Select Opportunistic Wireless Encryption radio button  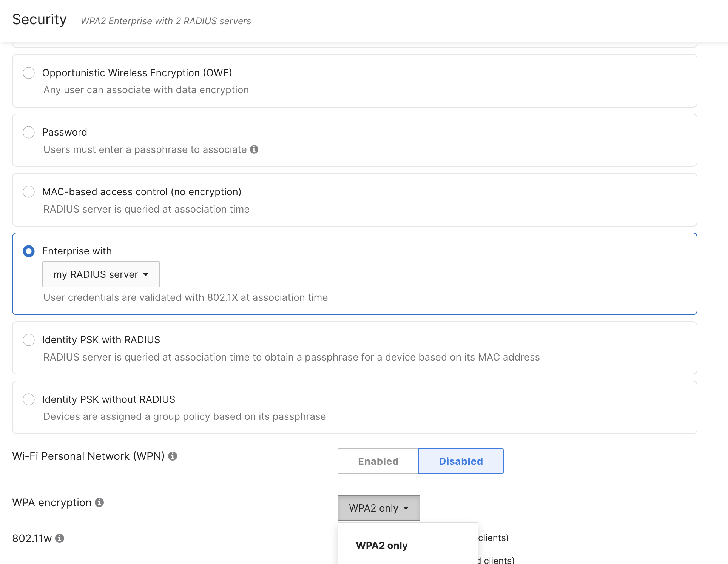29,73
